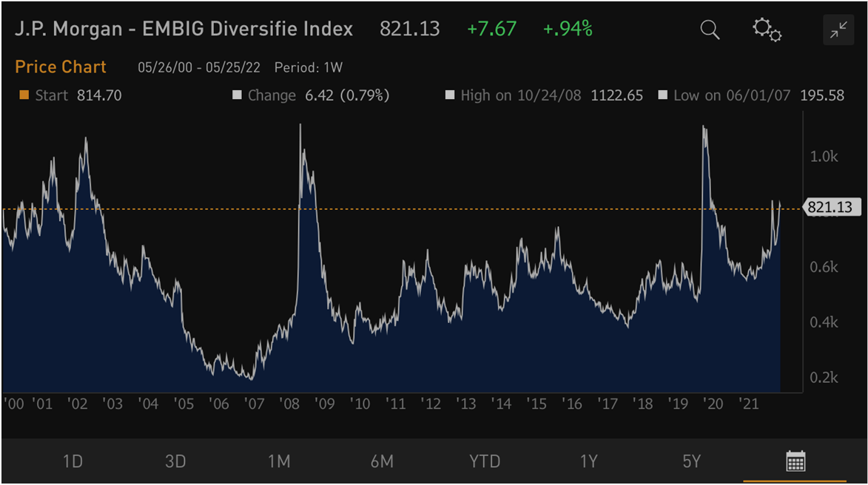Click the J.P. Morgan - EMBIG Diversifie Index title
The height and width of the screenshot is (485, 868).
(x=184, y=29)
